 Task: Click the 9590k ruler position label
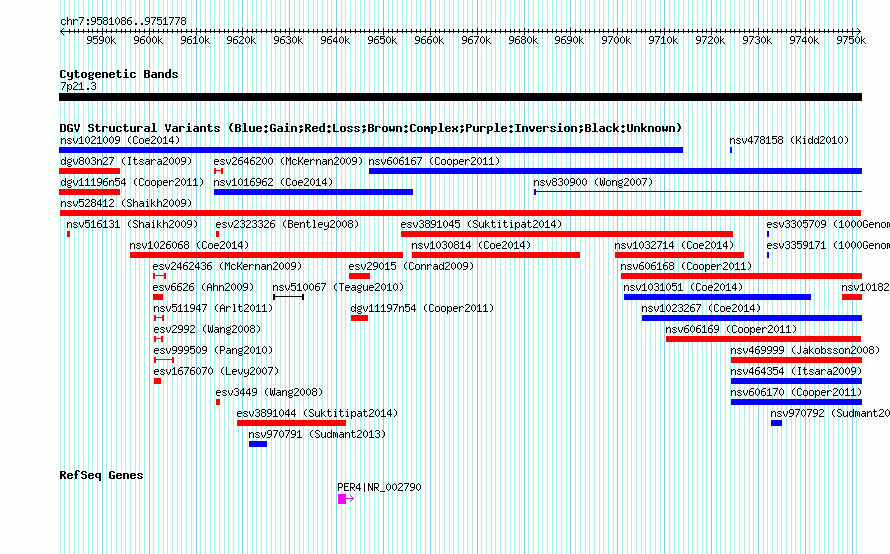click(101, 40)
